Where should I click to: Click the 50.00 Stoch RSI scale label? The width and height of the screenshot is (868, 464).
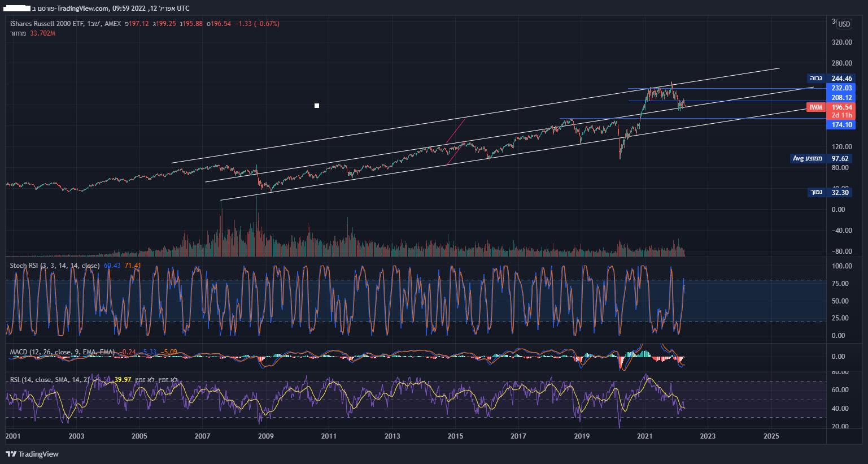click(841, 301)
